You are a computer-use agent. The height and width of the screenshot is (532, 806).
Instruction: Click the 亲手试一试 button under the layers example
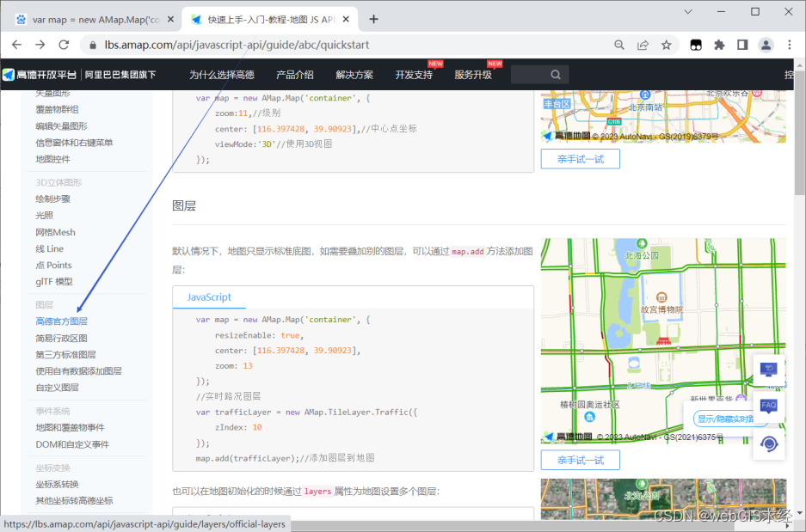[580, 459]
